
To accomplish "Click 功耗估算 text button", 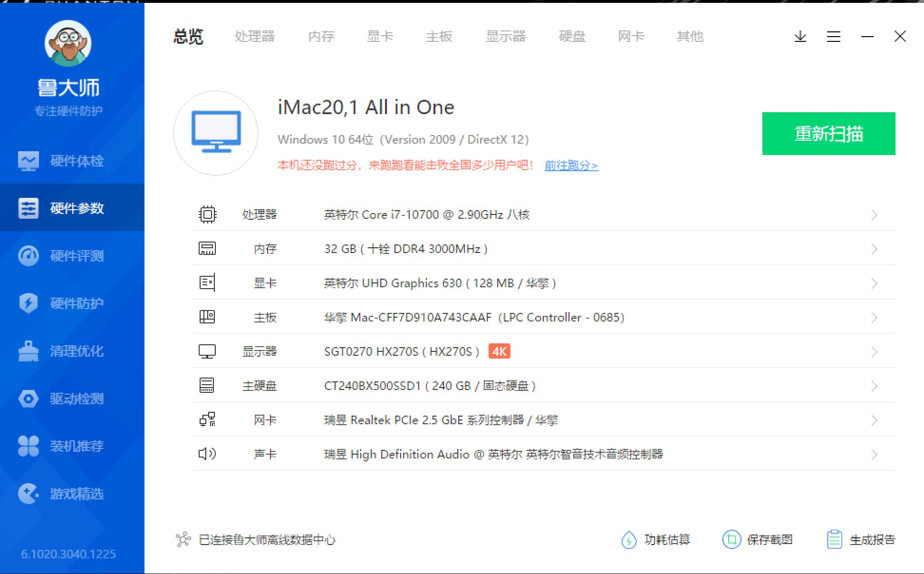I will 667,540.
